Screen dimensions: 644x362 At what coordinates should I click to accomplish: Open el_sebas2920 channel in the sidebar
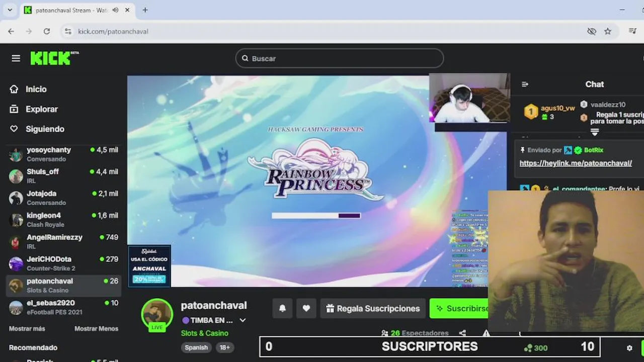(63, 307)
